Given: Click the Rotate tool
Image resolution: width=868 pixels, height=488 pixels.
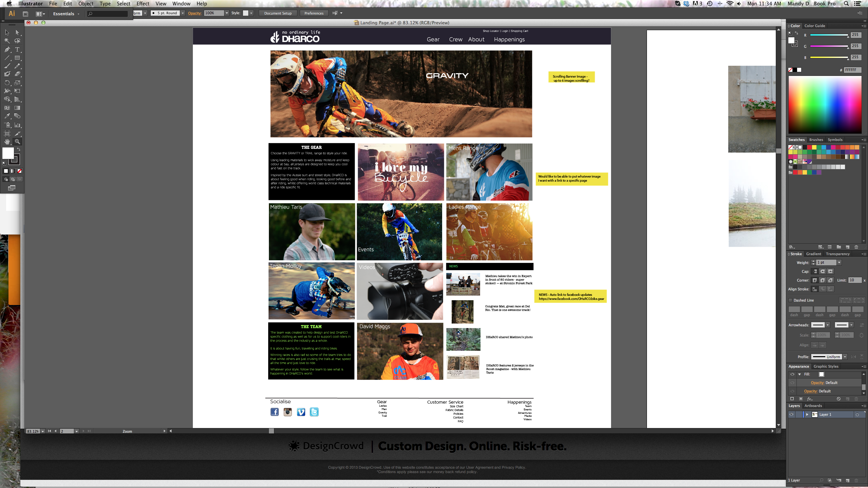Looking at the screenshot, I should [x=7, y=83].
